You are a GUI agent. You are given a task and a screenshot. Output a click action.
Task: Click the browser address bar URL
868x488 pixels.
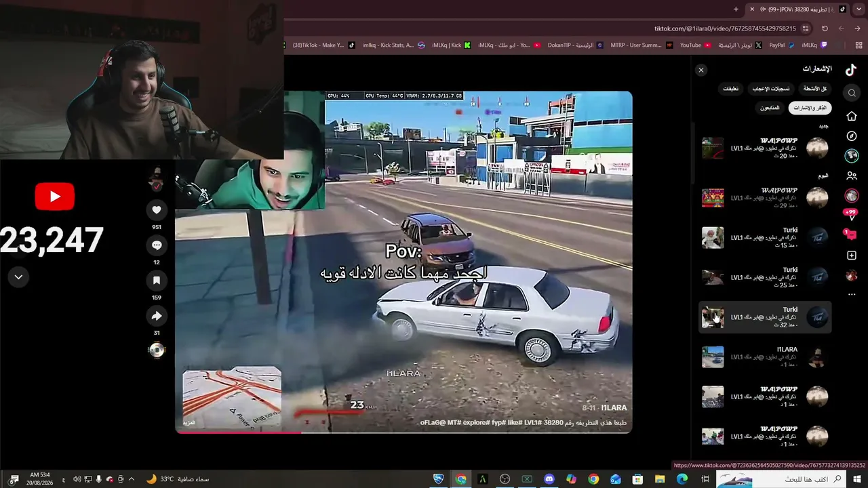coord(725,28)
